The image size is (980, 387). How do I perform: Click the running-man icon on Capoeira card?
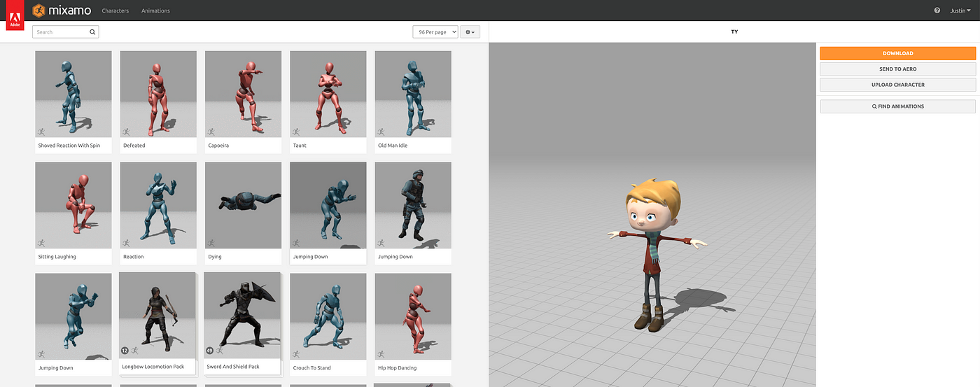click(211, 132)
